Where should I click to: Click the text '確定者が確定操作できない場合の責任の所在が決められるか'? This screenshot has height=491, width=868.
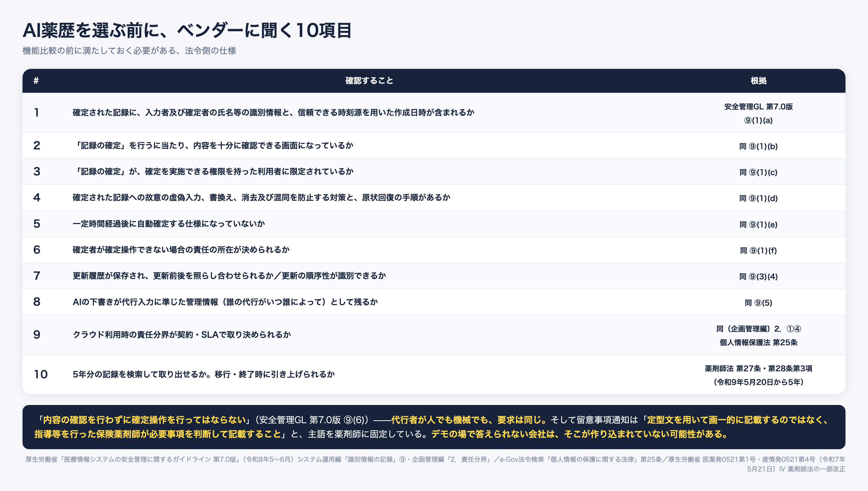181,250
